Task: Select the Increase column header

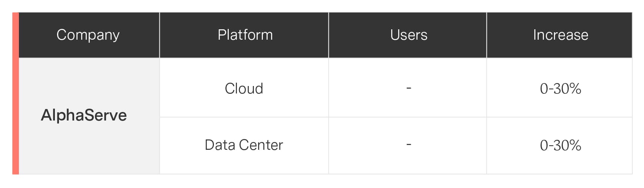Action: point(560,35)
